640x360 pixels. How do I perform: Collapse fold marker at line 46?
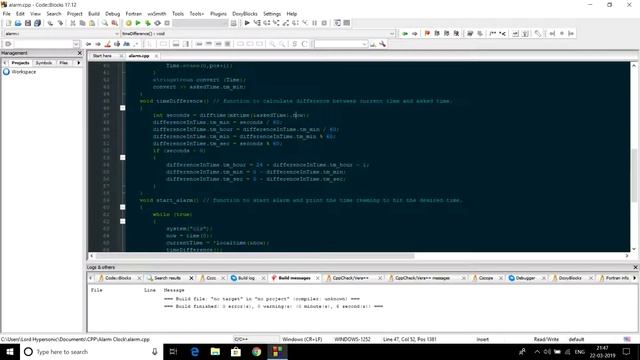point(122,108)
